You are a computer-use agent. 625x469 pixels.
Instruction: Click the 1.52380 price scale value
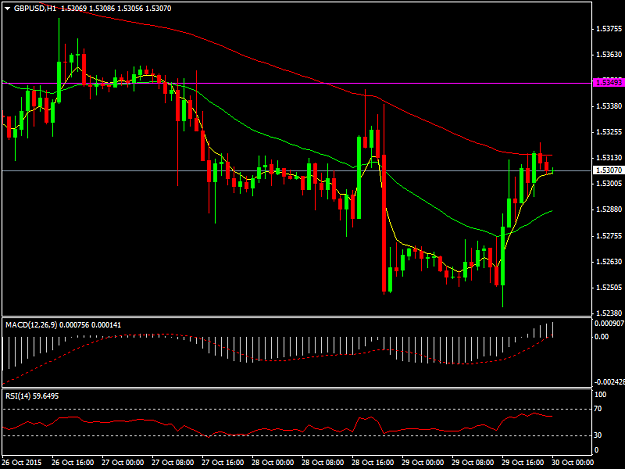click(609, 313)
